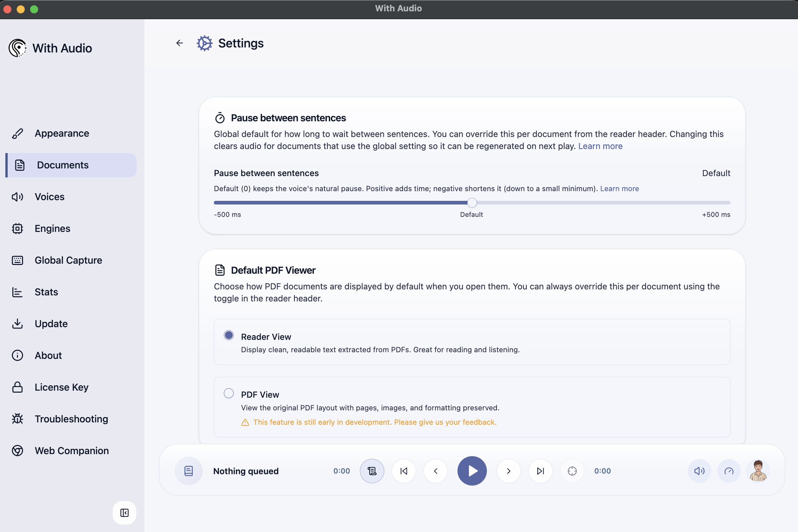
Task: Click the play button in player bar
Action: click(x=472, y=471)
